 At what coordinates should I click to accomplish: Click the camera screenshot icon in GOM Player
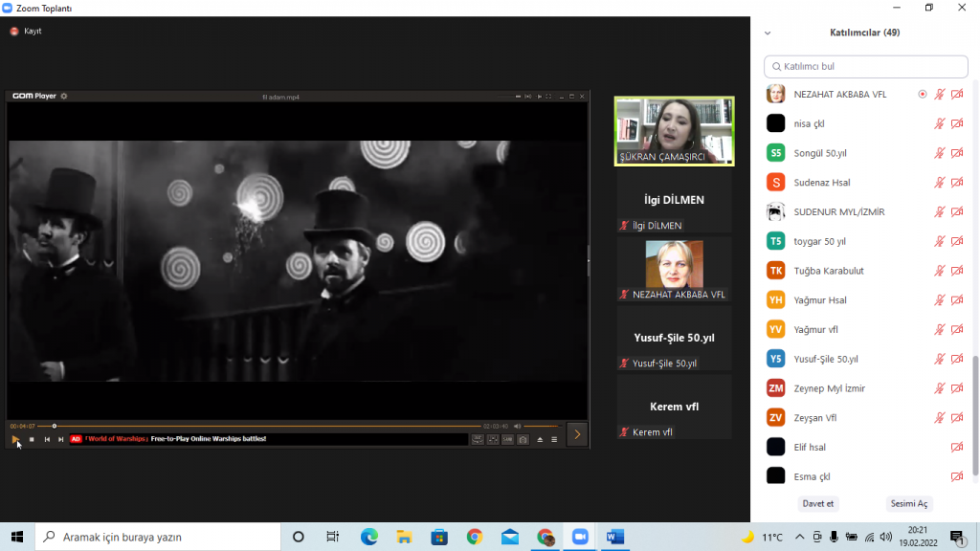(523, 439)
